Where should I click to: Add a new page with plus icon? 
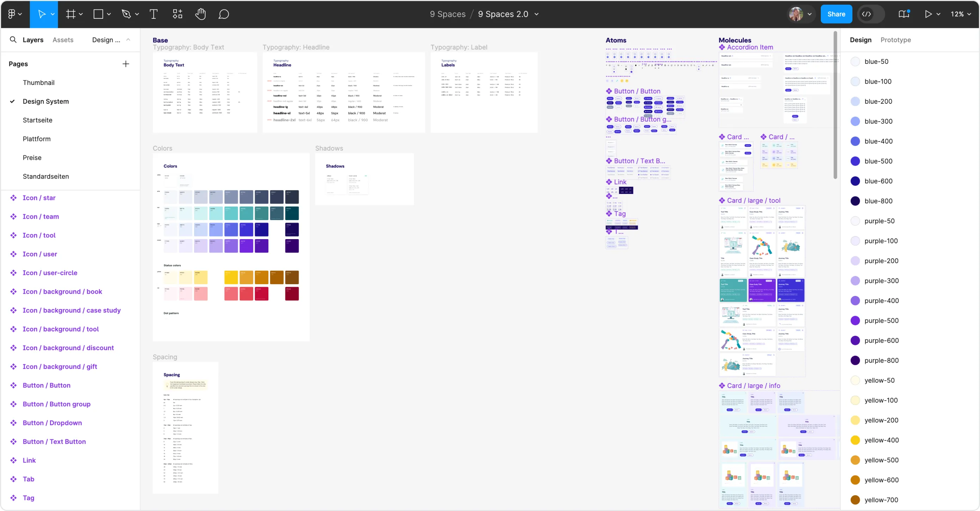point(126,63)
